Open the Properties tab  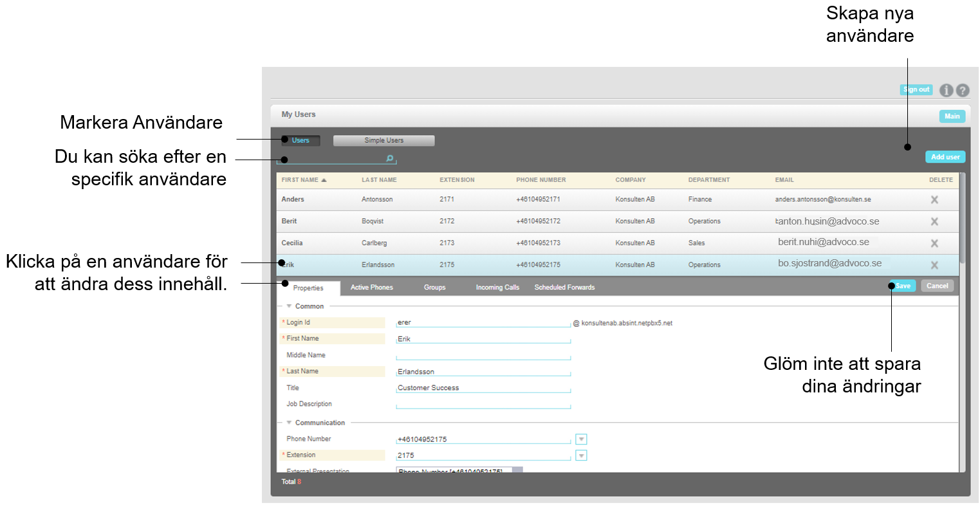tap(308, 288)
